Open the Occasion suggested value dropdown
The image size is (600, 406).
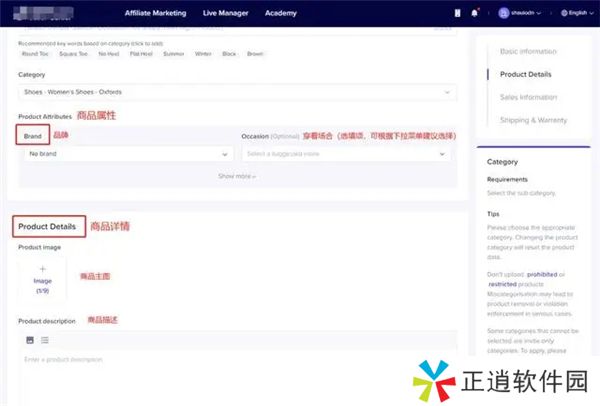point(348,154)
